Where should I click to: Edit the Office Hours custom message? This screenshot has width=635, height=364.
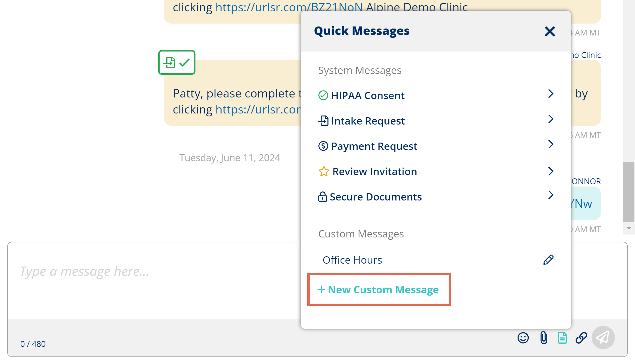[x=548, y=260]
